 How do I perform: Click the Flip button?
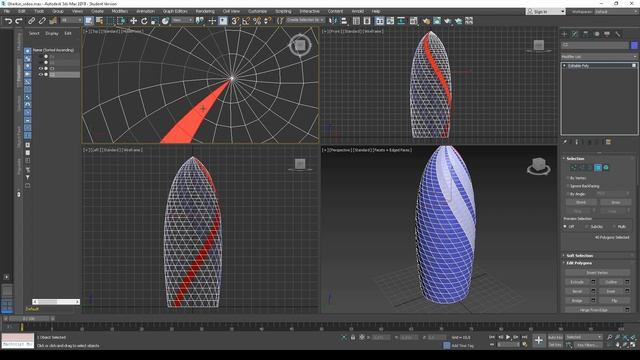coord(614,300)
